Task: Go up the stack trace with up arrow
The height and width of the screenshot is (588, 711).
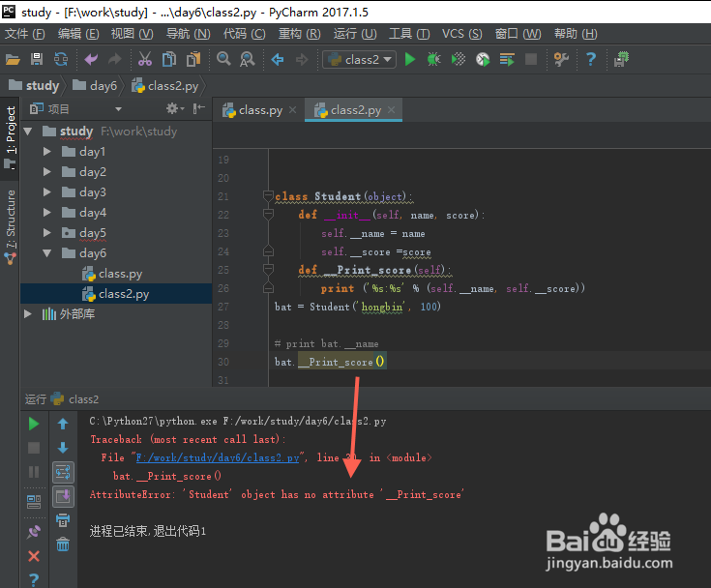Action: pyautogui.click(x=63, y=424)
